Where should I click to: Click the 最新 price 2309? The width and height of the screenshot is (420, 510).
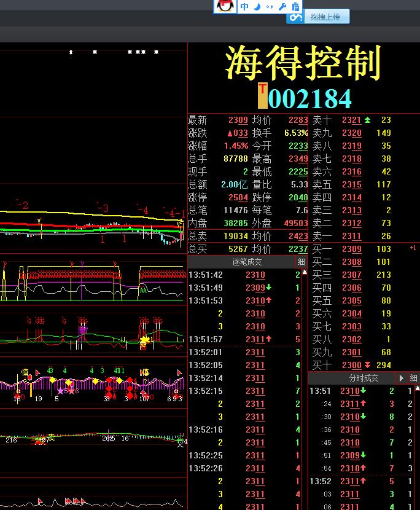point(238,120)
